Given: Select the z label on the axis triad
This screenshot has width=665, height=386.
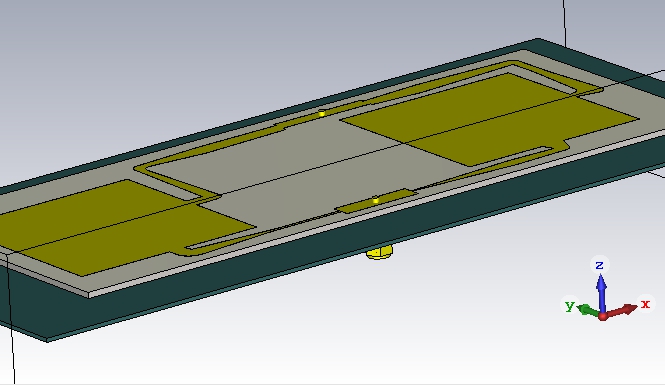Looking at the screenshot, I should click(x=599, y=265).
